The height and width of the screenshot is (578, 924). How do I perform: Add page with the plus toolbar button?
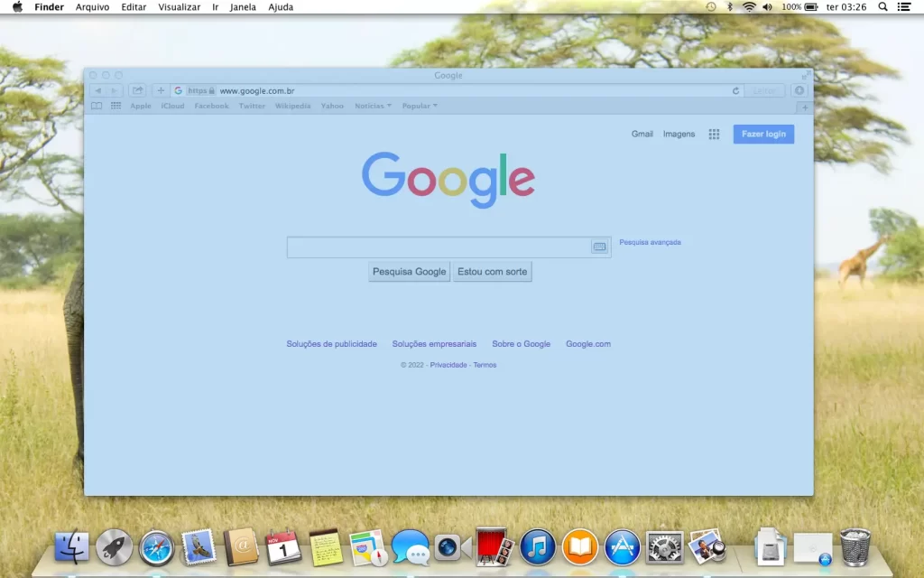point(161,91)
